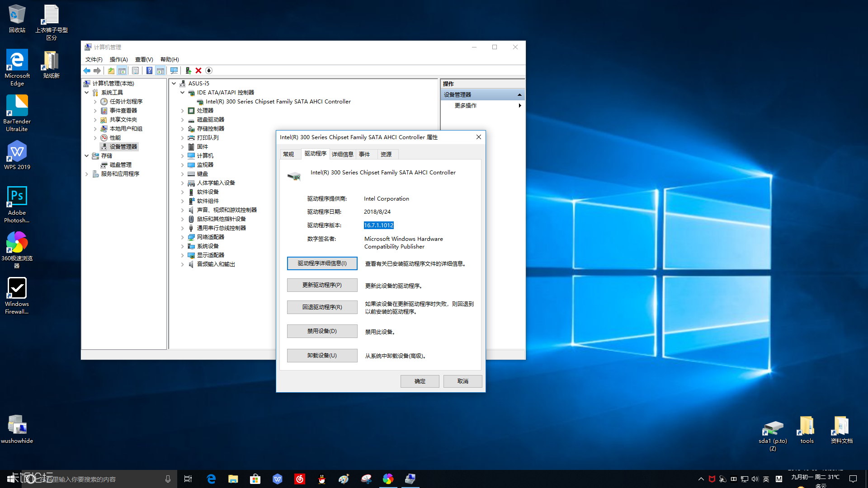This screenshot has height=488, width=868.
Task: Collapse IDE ATA/ATAPI 控制器 category
Action: tap(182, 93)
